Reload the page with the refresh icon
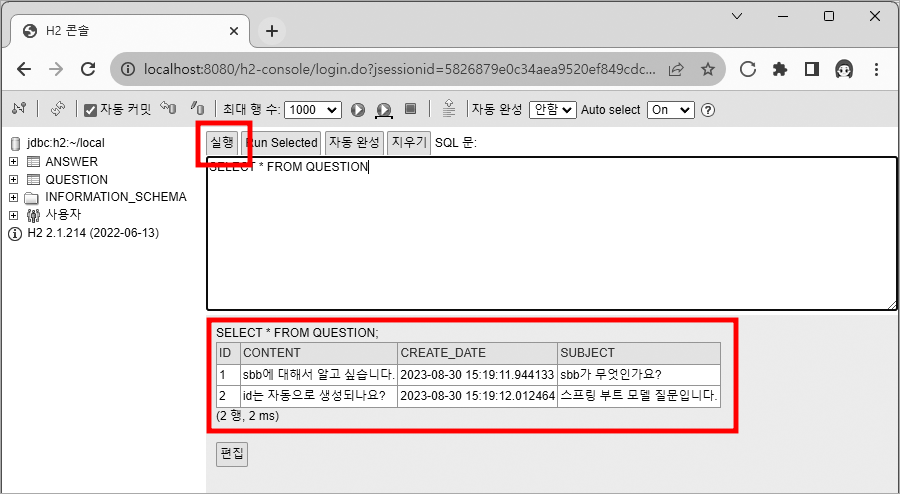Image resolution: width=900 pixels, height=494 pixels. [88, 69]
